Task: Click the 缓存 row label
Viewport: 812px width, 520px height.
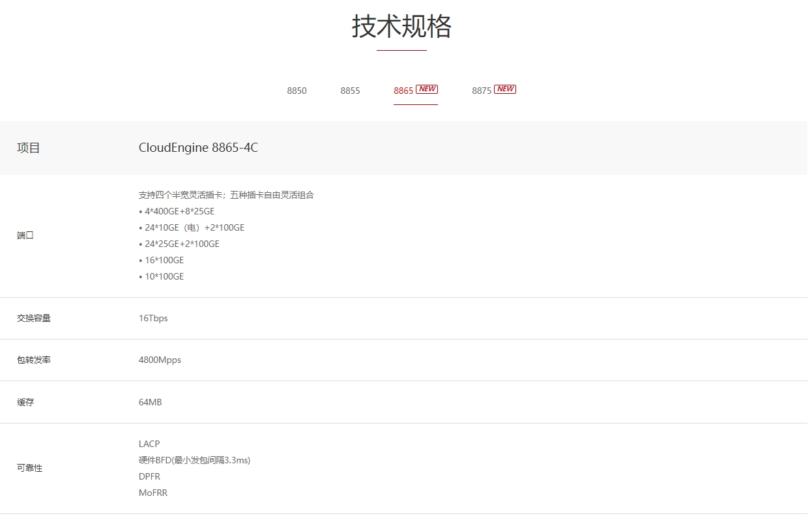Action: pyautogui.click(x=25, y=403)
